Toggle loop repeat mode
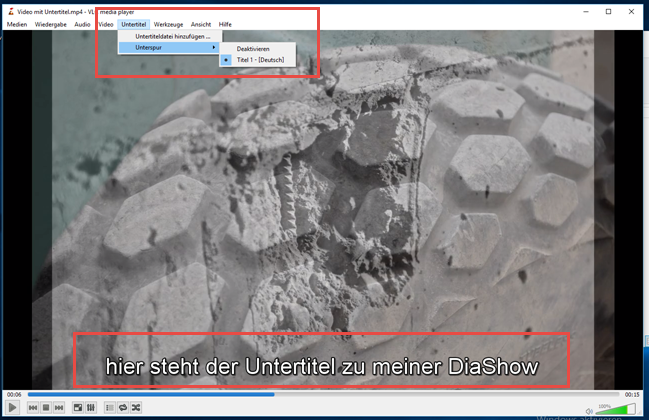649x420 pixels. click(x=123, y=408)
